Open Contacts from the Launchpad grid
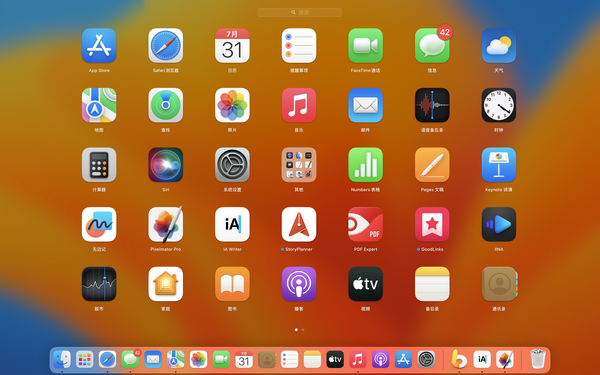Image resolution: width=600 pixels, height=375 pixels. [499, 284]
